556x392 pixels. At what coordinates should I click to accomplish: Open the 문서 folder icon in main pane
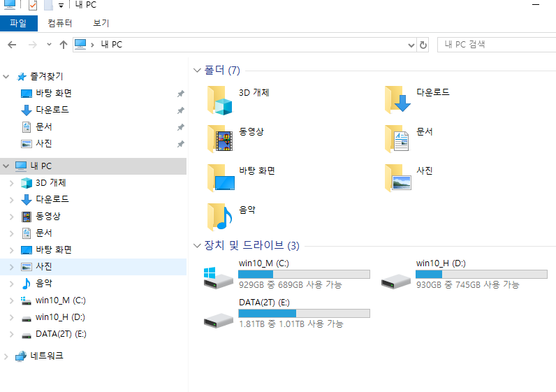click(x=397, y=139)
